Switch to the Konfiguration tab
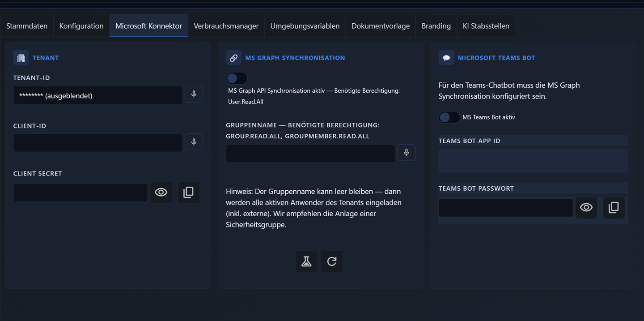This screenshot has width=644, height=321. coord(81,26)
